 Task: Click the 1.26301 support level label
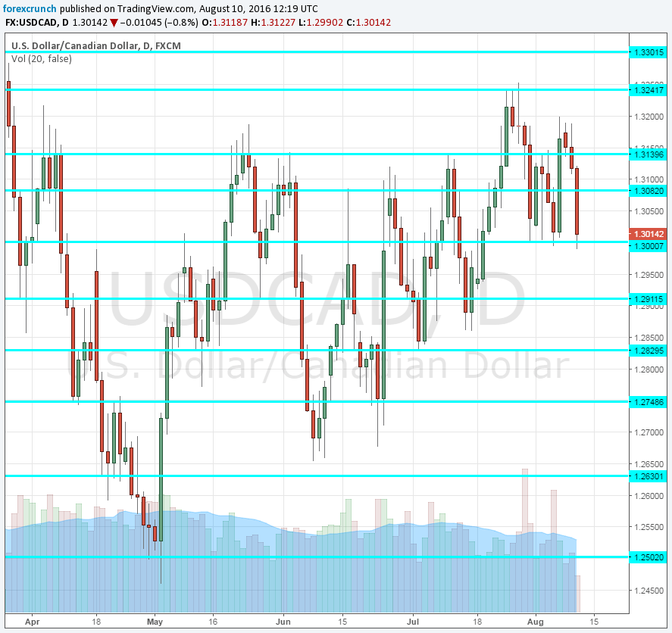[648, 476]
